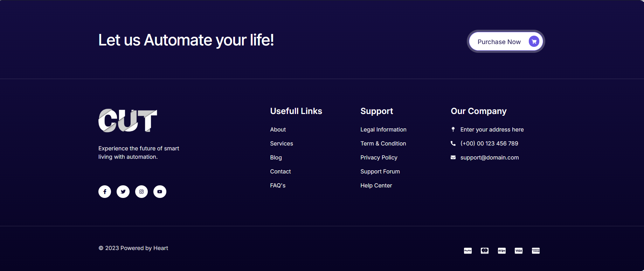Open the Blog link
The height and width of the screenshot is (271, 644).
pyautogui.click(x=276, y=158)
